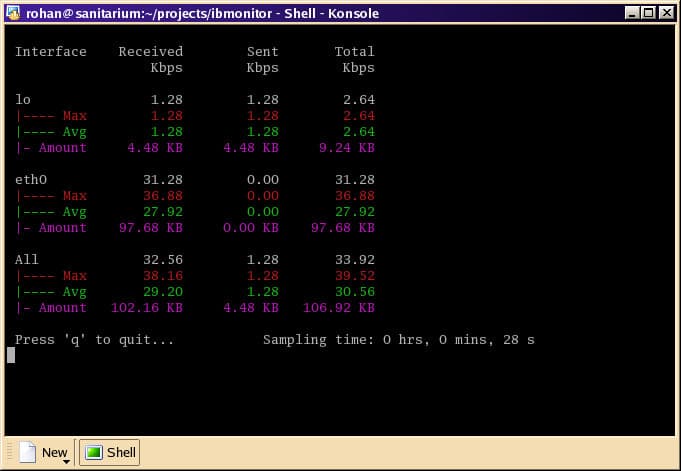Select the eth0 interface label

click(x=31, y=179)
